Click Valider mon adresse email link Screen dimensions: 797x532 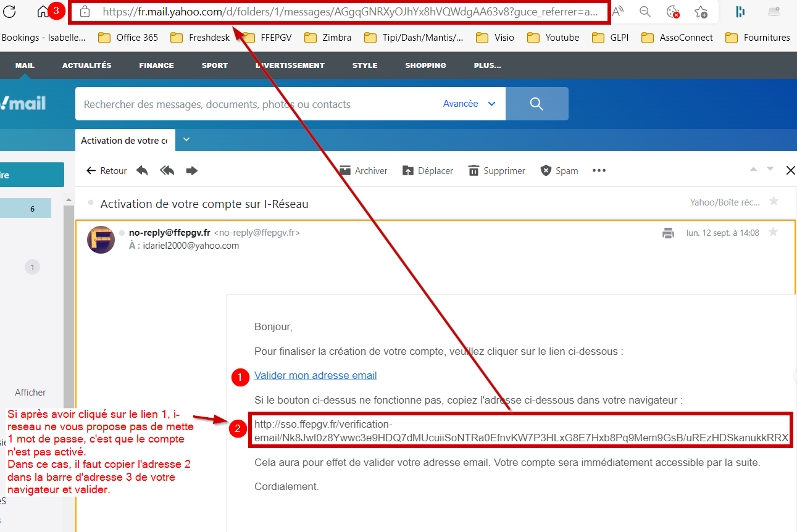click(315, 375)
